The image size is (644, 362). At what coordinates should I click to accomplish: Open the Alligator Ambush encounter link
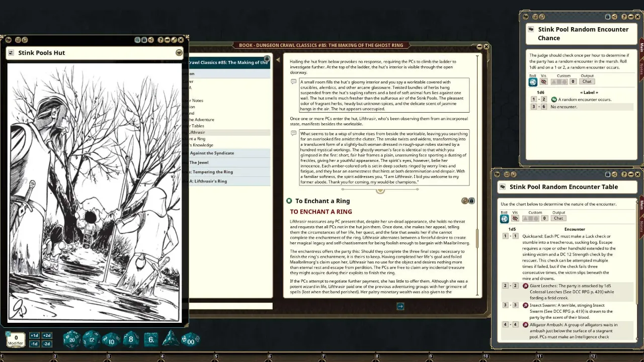pos(525,325)
